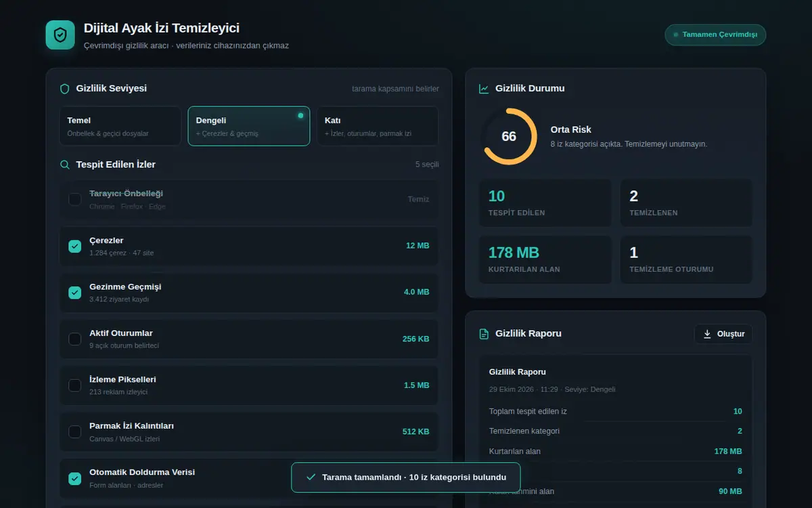This screenshot has width=812, height=508.
Task: Click the Oluştur report button
Action: point(723,334)
